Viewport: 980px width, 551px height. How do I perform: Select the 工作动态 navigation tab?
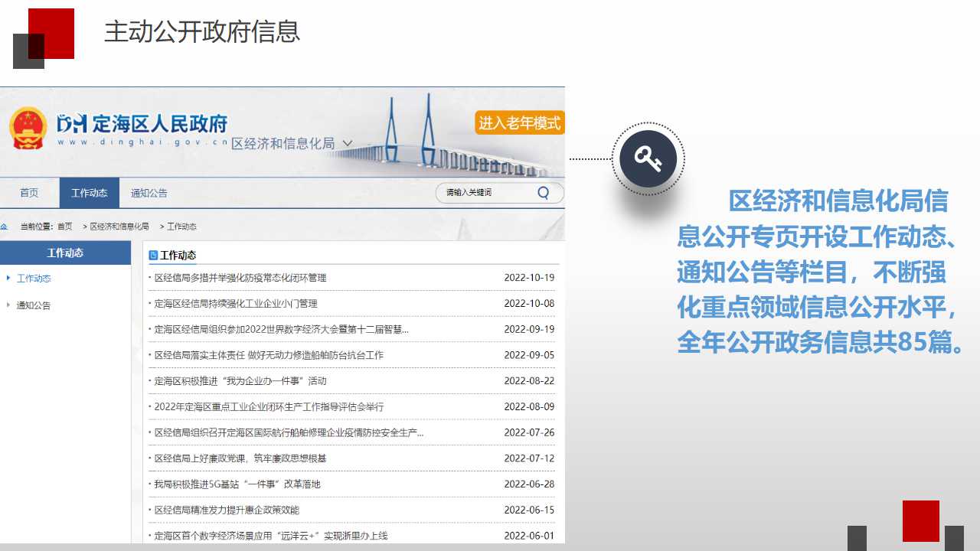[90, 193]
